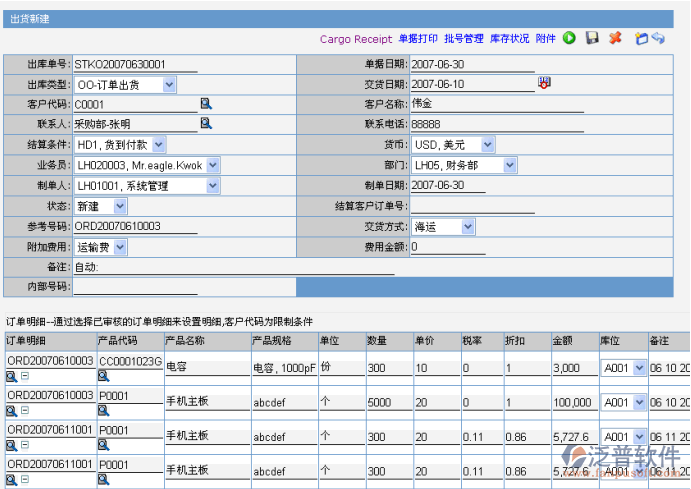Click minus icon in first order detail row
Viewport: 691px width, 489px height.
point(25,376)
